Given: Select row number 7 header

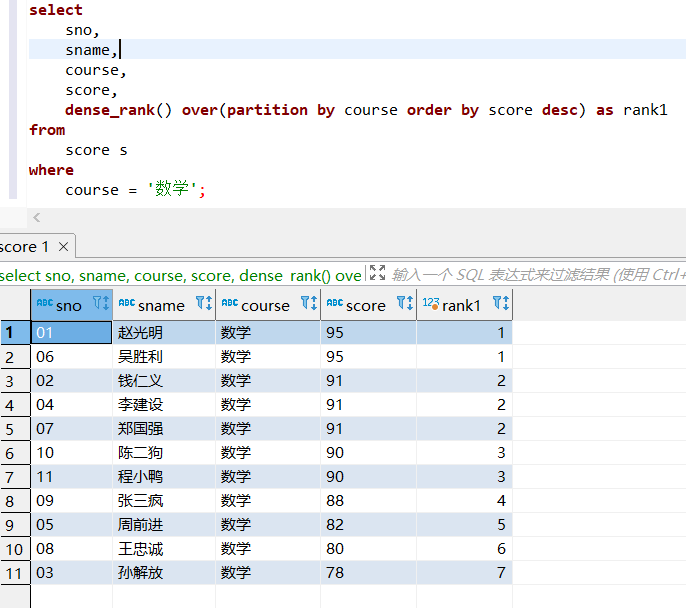Looking at the screenshot, I should click(15, 477).
